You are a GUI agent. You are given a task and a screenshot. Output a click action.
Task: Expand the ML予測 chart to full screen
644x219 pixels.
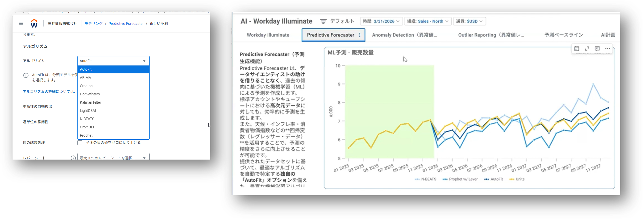pos(587,48)
